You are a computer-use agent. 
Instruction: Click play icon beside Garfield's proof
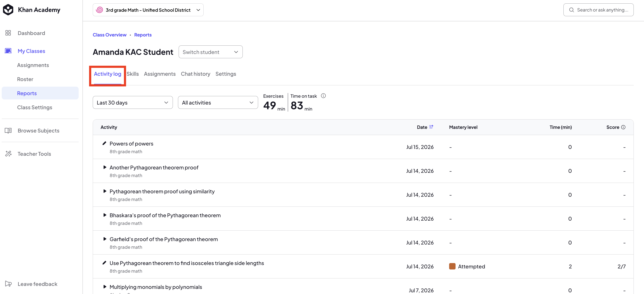click(105, 239)
